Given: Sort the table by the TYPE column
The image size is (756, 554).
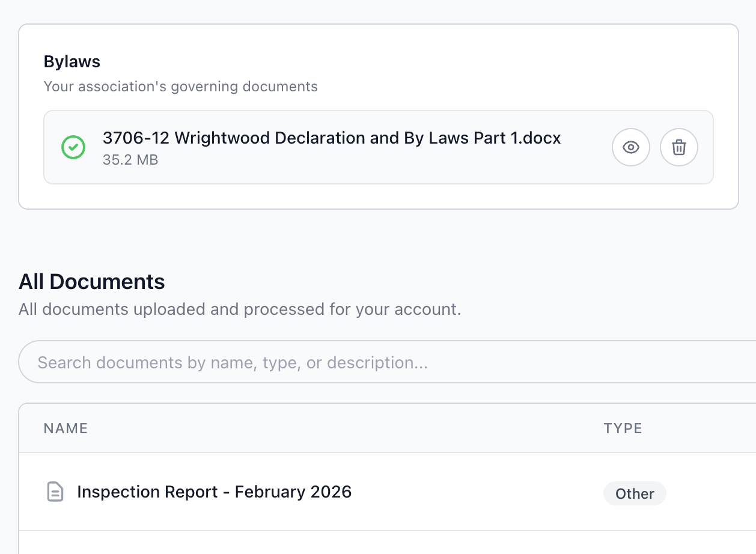Looking at the screenshot, I should [x=623, y=428].
